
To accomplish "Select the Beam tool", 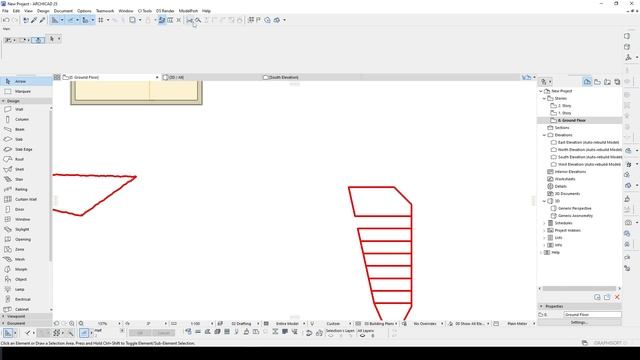I will tap(26, 129).
